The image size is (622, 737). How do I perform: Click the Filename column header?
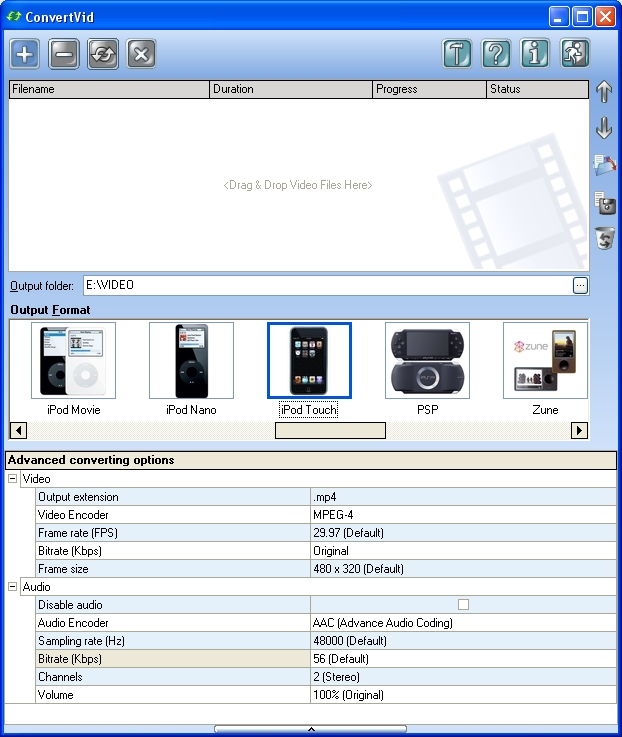109,89
